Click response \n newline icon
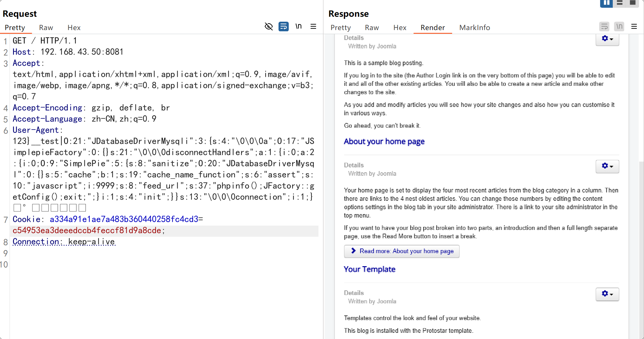This screenshot has width=644, height=339. 619,27
